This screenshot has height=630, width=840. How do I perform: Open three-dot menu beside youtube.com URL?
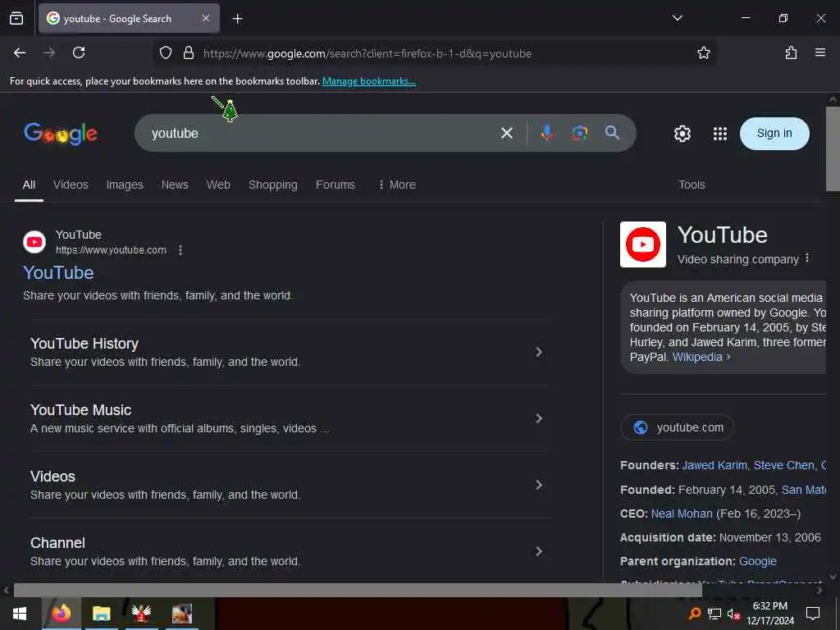180,250
